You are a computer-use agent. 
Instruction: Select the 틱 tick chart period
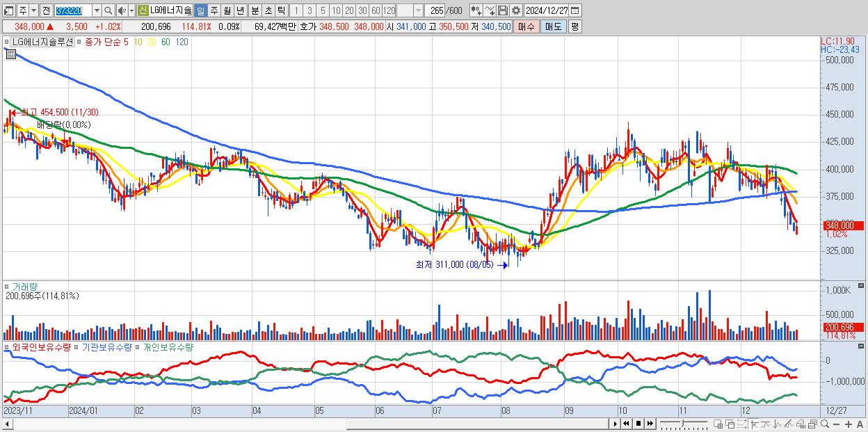281,10
